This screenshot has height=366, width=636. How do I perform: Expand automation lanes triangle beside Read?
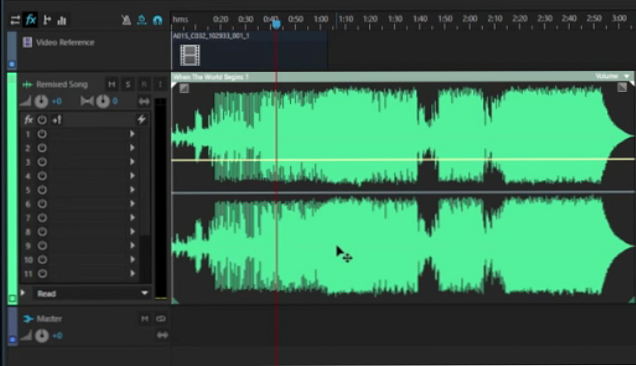[x=23, y=293]
